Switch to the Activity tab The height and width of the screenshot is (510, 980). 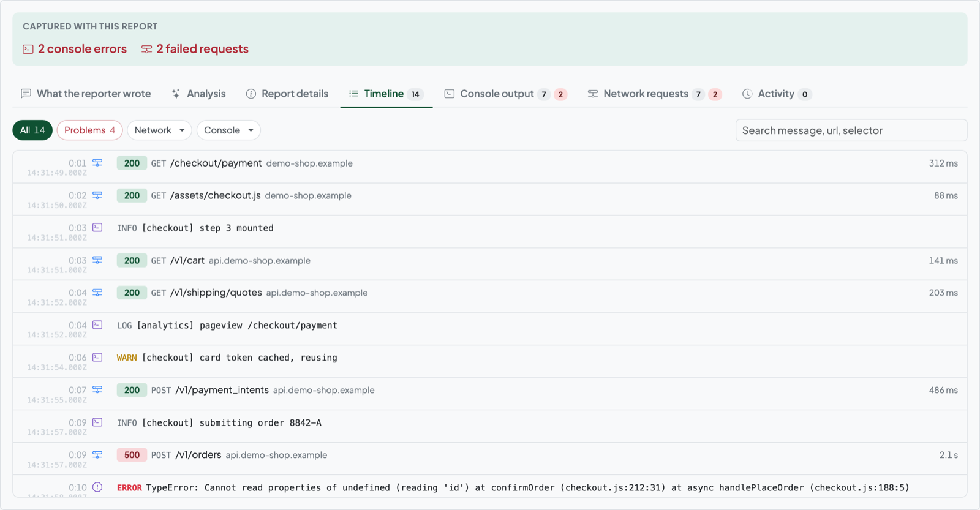point(777,94)
